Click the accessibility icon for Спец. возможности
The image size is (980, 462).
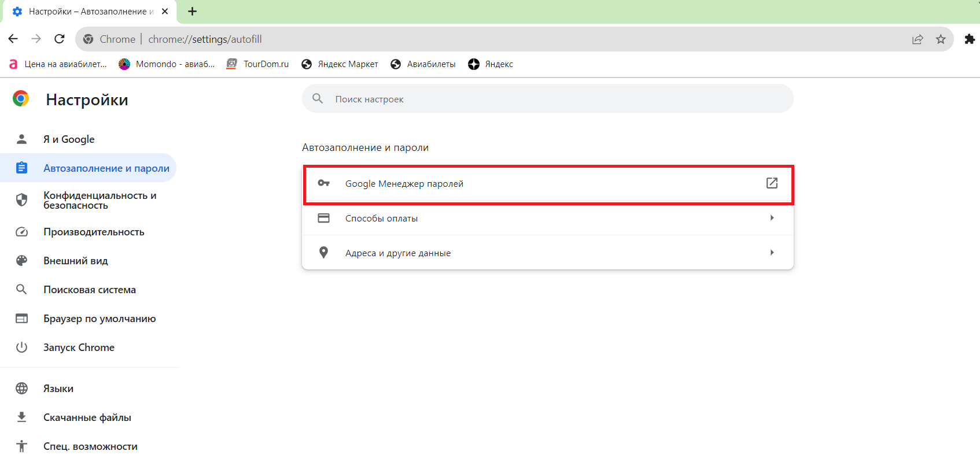(x=21, y=446)
